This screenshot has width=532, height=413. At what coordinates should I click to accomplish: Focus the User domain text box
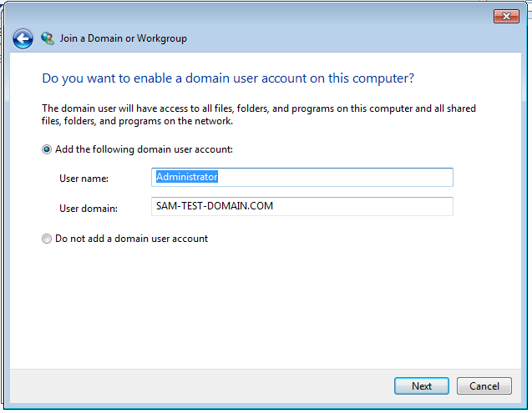tap(303, 206)
